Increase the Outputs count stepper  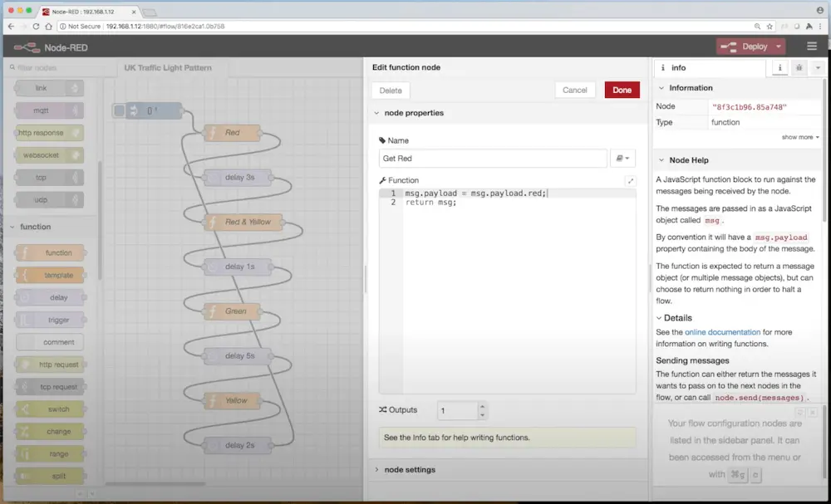tap(483, 406)
